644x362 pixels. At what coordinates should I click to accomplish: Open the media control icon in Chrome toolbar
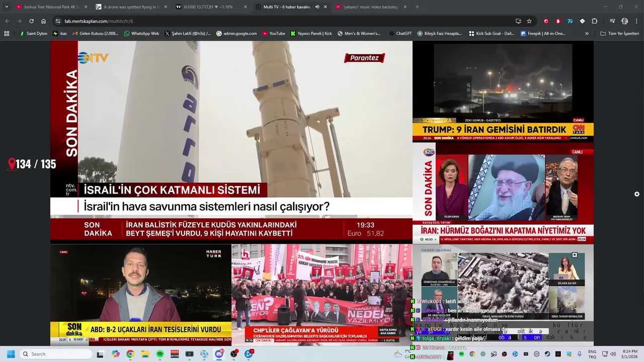pyautogui.click(x=612, y=21)
